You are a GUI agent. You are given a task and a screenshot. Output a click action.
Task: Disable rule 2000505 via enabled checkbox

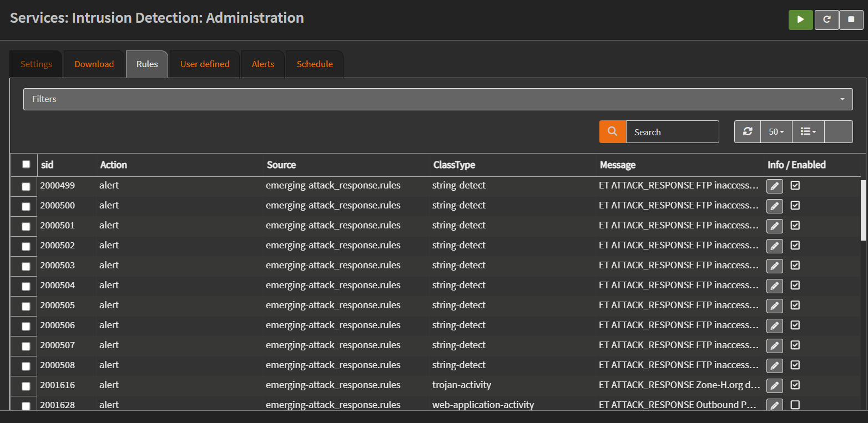coord(795,305)
